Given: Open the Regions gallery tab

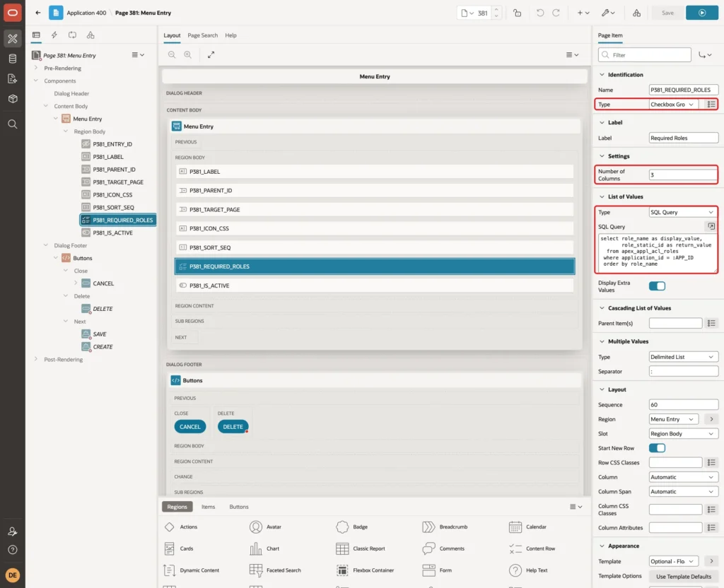Looking at the screenshot, I should click(177, 507).
